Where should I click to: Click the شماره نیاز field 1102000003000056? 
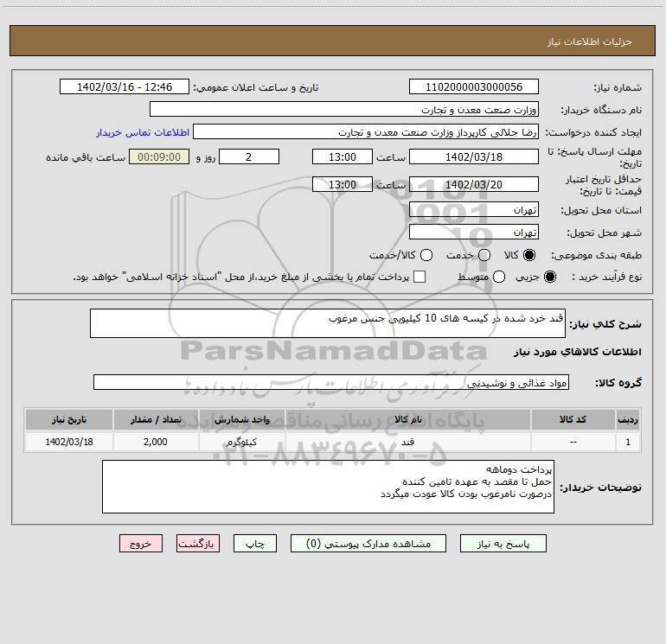474,86
